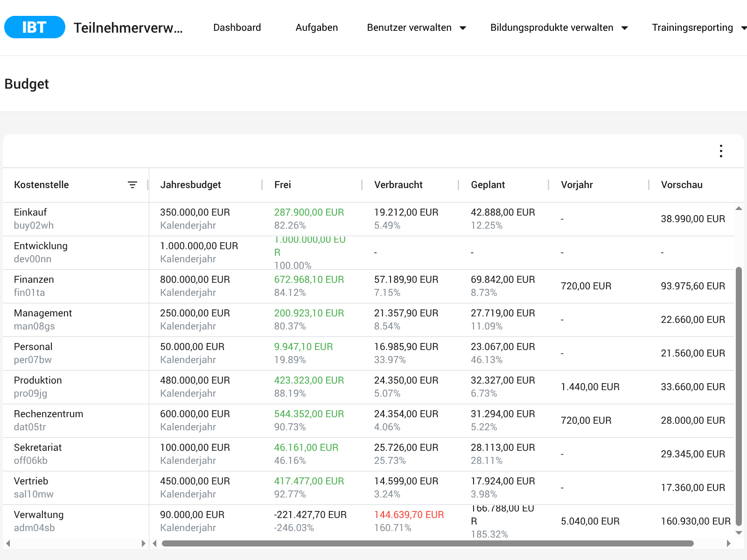The width and height of the screenshot is (747, 560).
Task: Sort by the Vorschau column header
Action: [682, 185]
